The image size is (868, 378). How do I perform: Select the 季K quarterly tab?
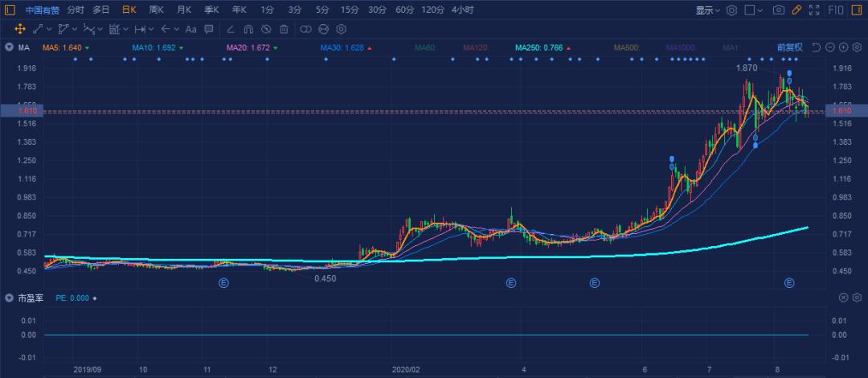tap(211, 10)
